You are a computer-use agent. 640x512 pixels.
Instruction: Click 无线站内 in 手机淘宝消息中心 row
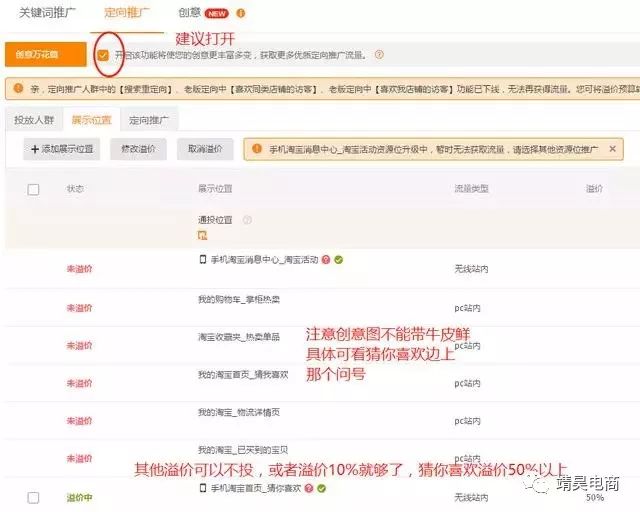(471, 269)
